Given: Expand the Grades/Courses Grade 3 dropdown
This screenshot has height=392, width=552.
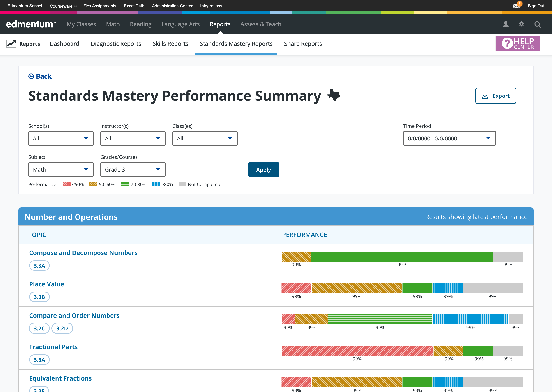Looking at the screenshot, I should point(133,170).
